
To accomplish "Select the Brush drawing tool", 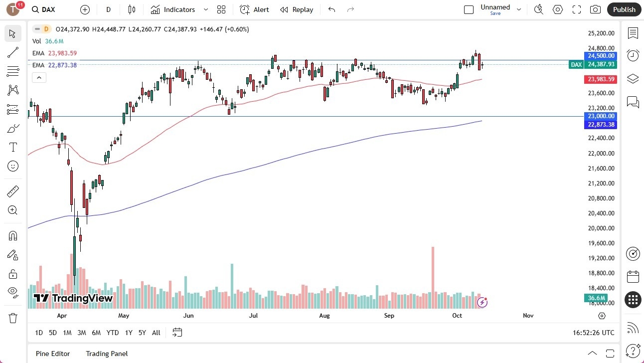I will pyautogui.click(x=12, y=128).
